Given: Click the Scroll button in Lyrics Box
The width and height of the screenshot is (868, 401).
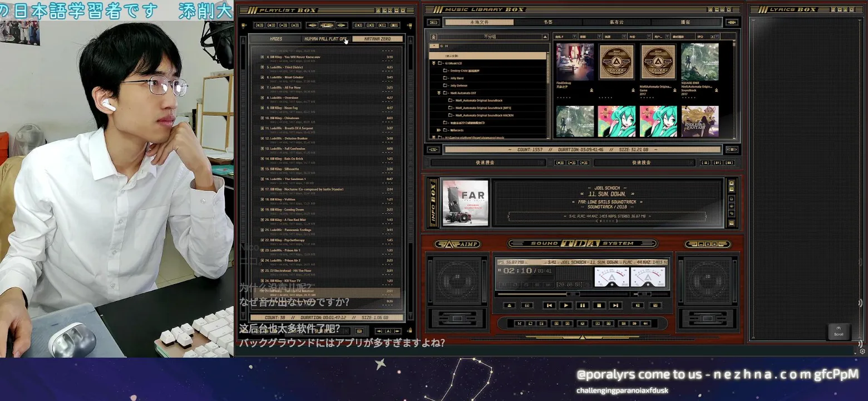Looking at the screenshot, I should click(x=839, y=331).
